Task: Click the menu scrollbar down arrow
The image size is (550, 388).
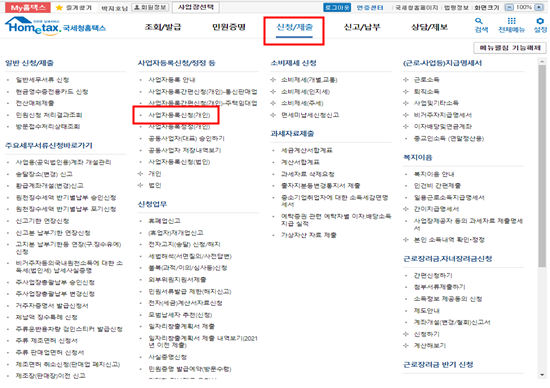Action: [542, 375]
